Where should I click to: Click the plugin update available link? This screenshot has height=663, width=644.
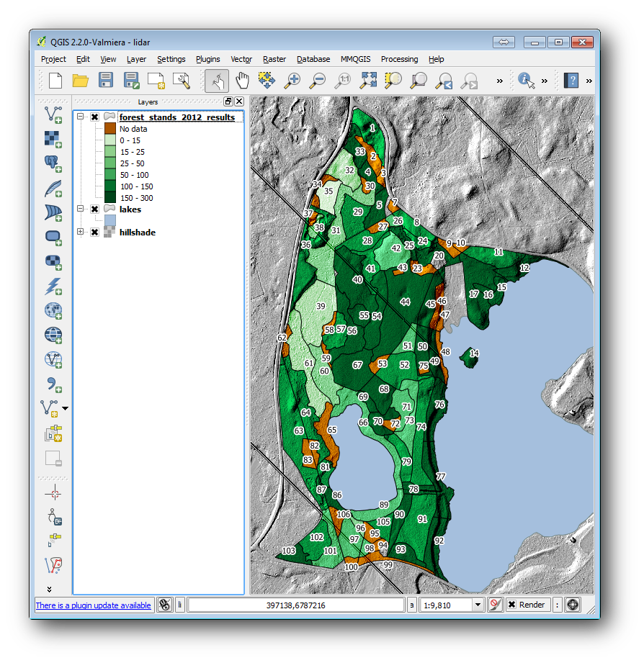(94, 605)
